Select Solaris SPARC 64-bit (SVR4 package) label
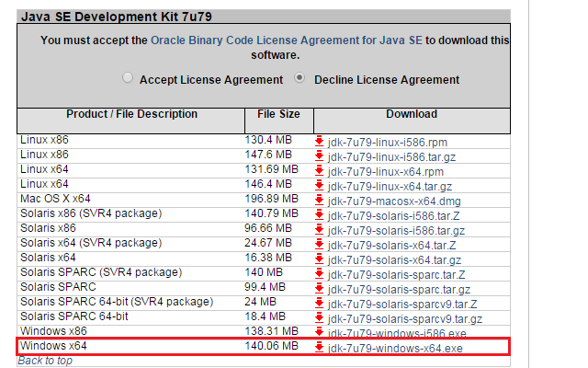588x368 pixels. tap(117, 302)
